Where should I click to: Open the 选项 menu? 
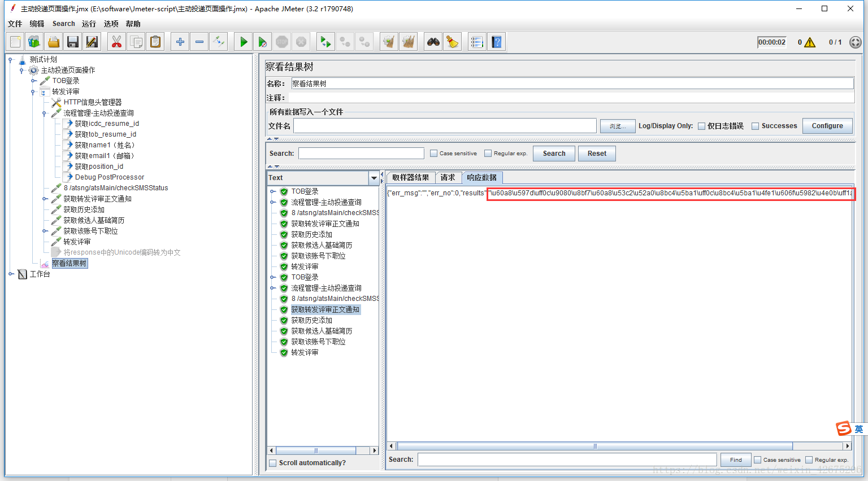(111, 24)
